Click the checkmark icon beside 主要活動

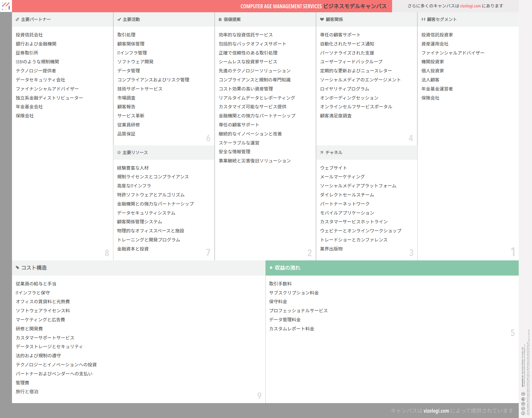[x=119, y=19]
